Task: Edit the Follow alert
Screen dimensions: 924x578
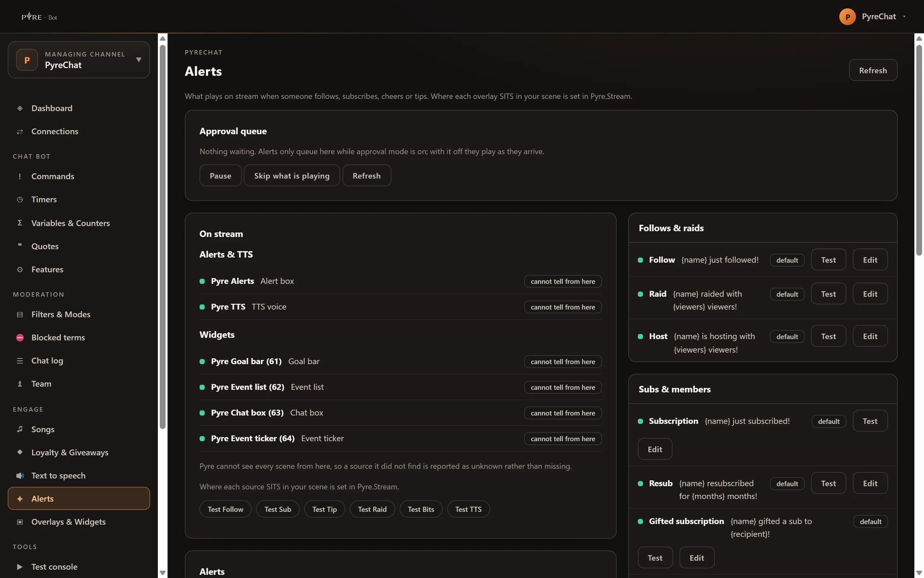Action: coord(870,260)
